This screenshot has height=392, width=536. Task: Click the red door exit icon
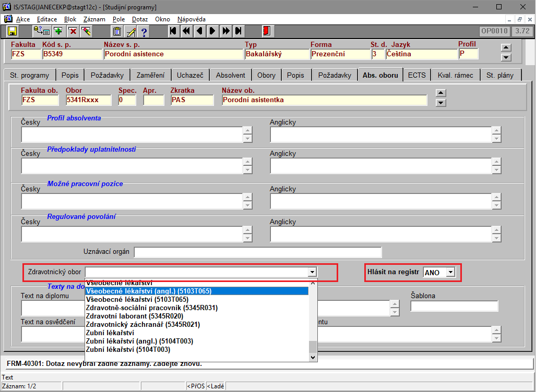pos(267,31)
